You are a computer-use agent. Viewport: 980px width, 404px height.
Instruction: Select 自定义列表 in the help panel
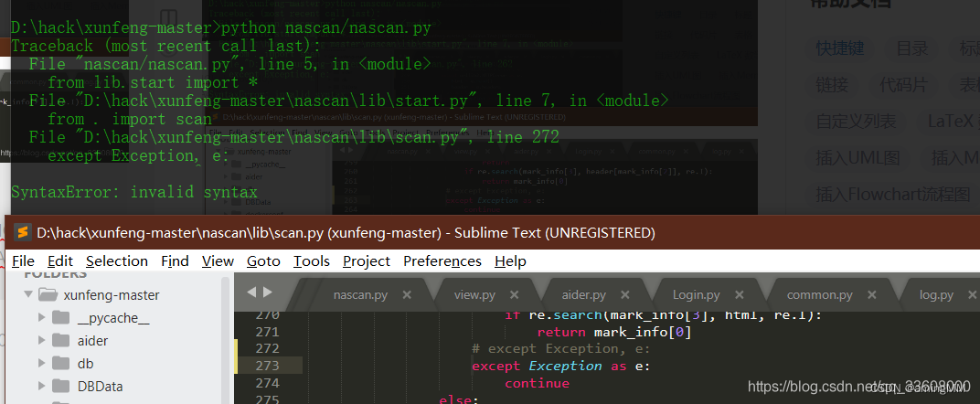click(857, 122)
